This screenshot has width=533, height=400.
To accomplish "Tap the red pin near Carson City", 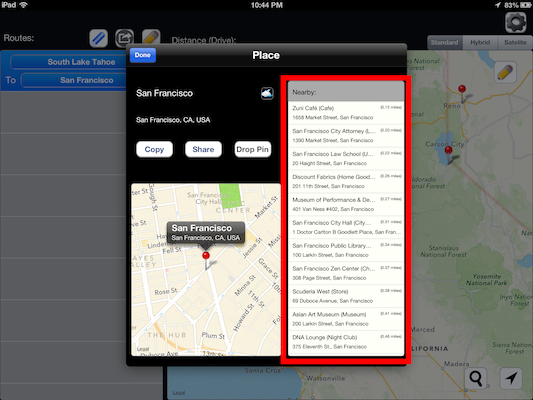I will click(x=449, y=154).
